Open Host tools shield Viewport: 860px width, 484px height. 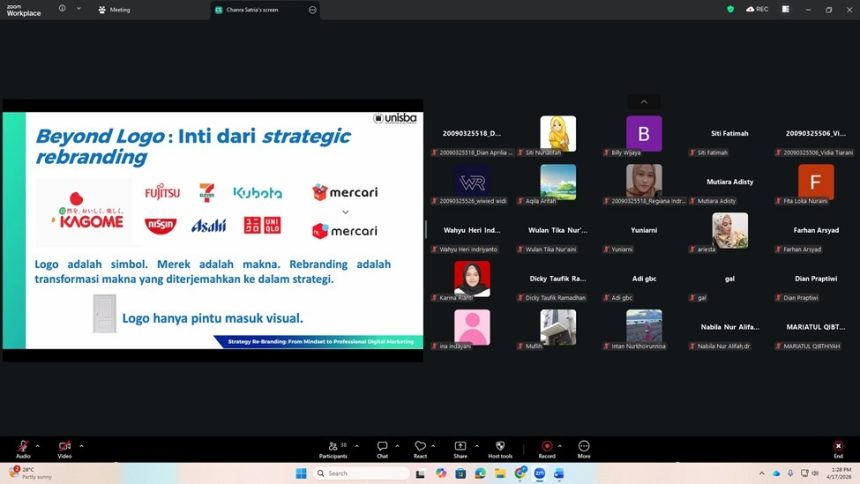pos(500,449)
